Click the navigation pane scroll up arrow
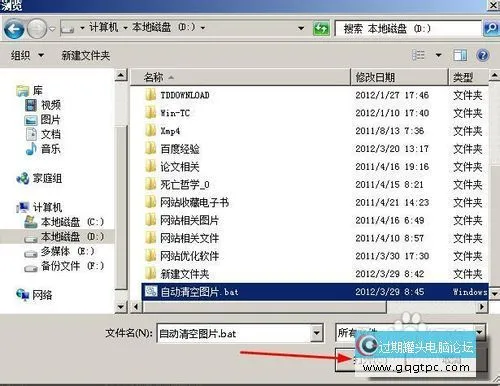The image size is (500, 386). pos(121,75)
